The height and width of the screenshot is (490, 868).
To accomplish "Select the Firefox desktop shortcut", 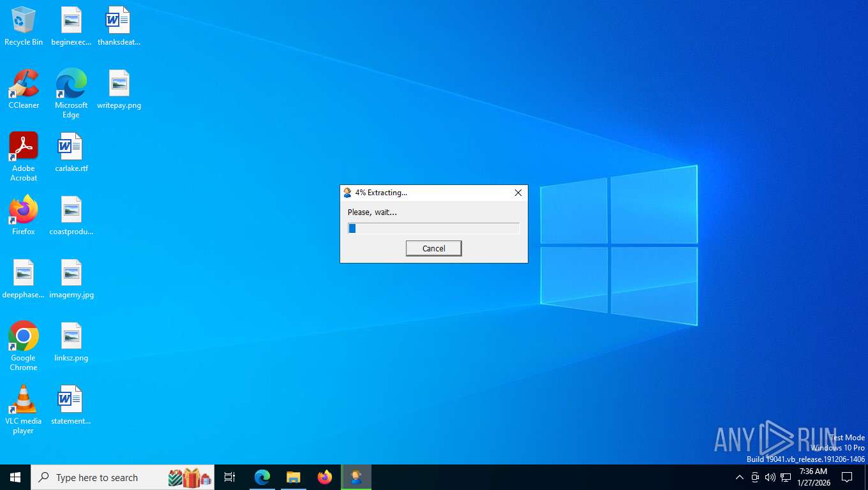I will pos(24,216).
